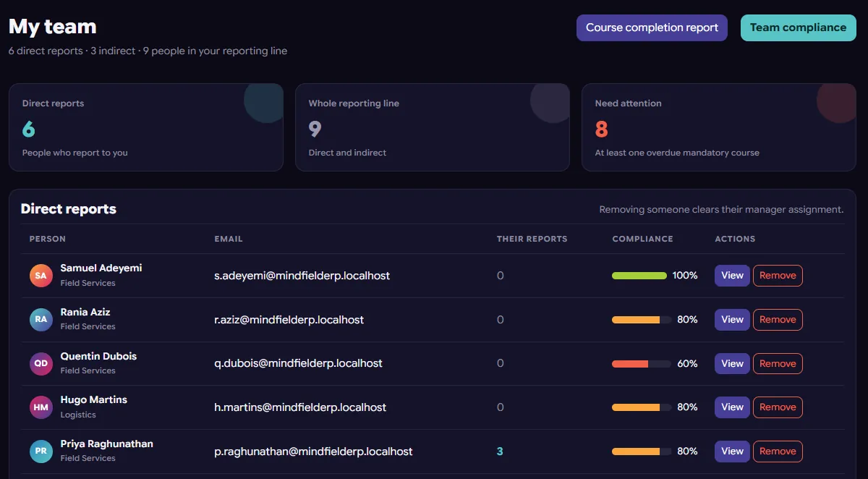This screenshot has width=868, height=479.
Task: Open the Team compliance page
Action: 798,27
